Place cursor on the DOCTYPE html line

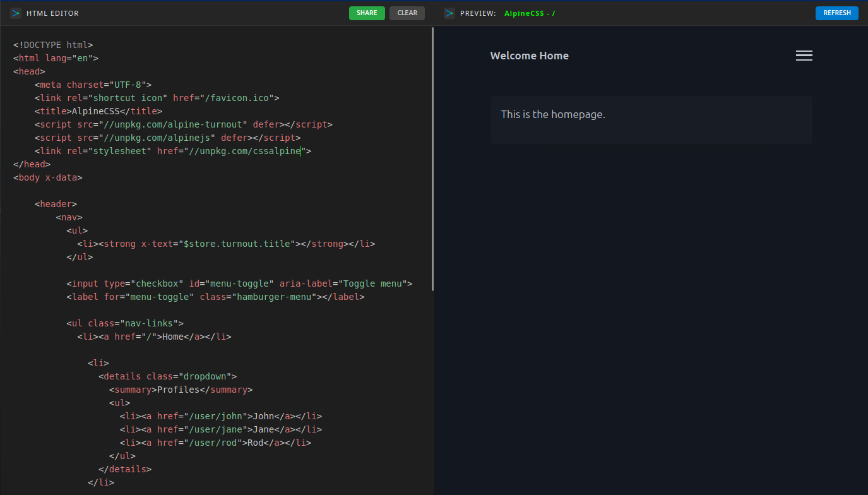[x=53, y=45]
